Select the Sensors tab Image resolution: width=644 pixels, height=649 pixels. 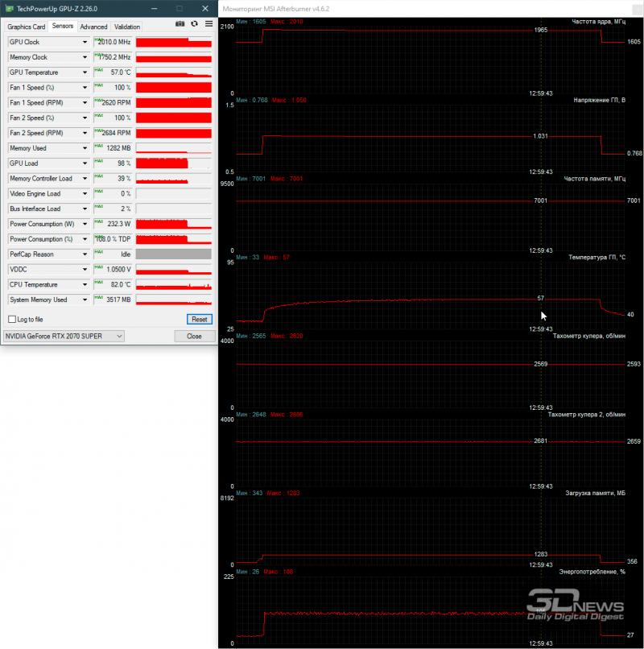pyautogui.click(x=63, y=26)
